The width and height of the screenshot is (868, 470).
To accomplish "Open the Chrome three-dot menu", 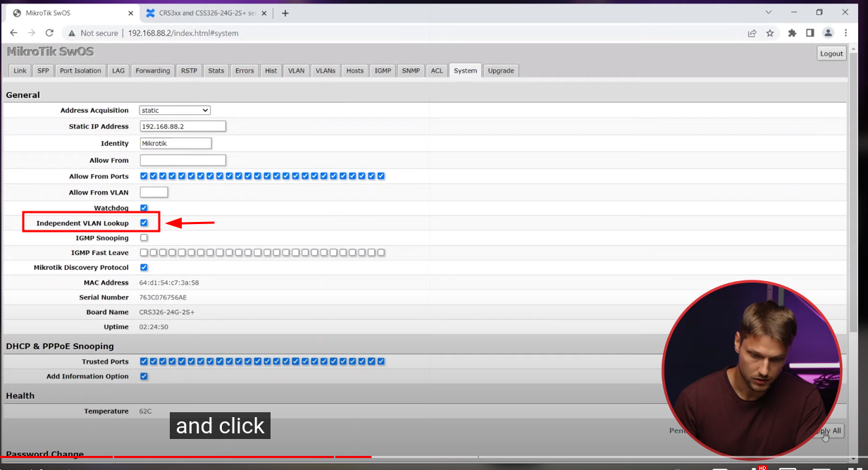I will [x=845, y=33].
